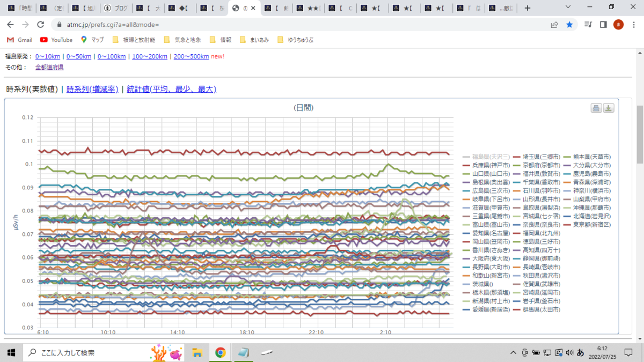
Task: Open the 0~50km link
Action: [x=79, y=56]
